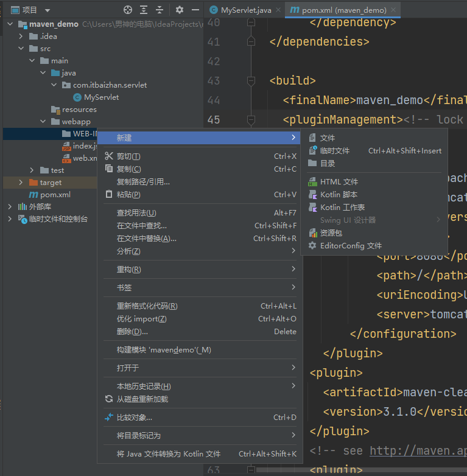Click the http://maven.ap link in editor
The image size is (467, 476).
click(418, 451)
